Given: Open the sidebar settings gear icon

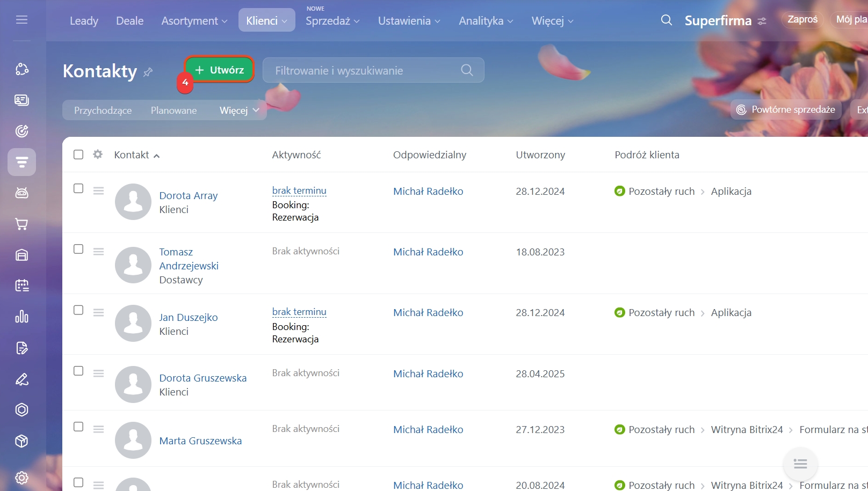Looking at the screenshot, I should point(21,478).
